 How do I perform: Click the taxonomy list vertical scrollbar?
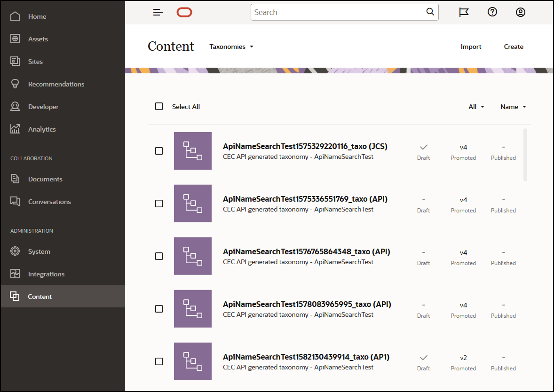tap(525, 155)
